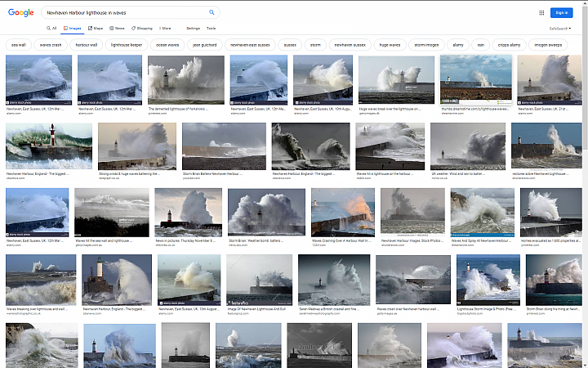Expand the More menu
This screenshot has height=368, width=588.
point(165,28)
